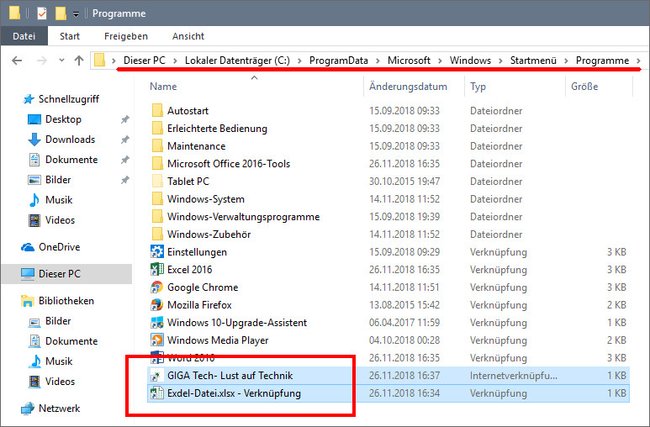Select 'Dieser PC' in the navigation pane
This screenshot has width=650, height=427.
point(66,274)
